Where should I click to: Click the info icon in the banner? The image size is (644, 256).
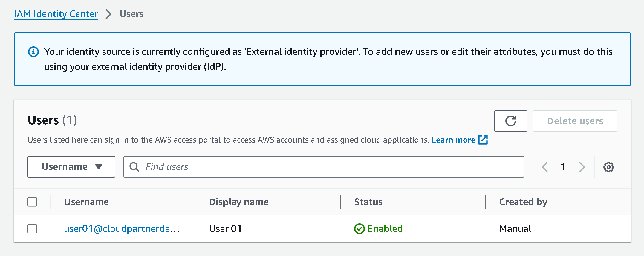[33, 52]
